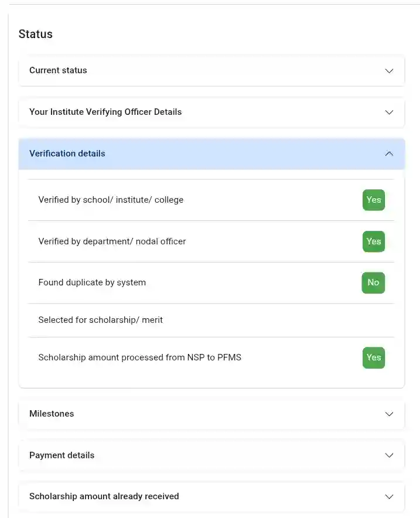This screenshot has width=420, height=518.
Task: Click Verified by school/ institute/ college row
Action: point(111,200)
